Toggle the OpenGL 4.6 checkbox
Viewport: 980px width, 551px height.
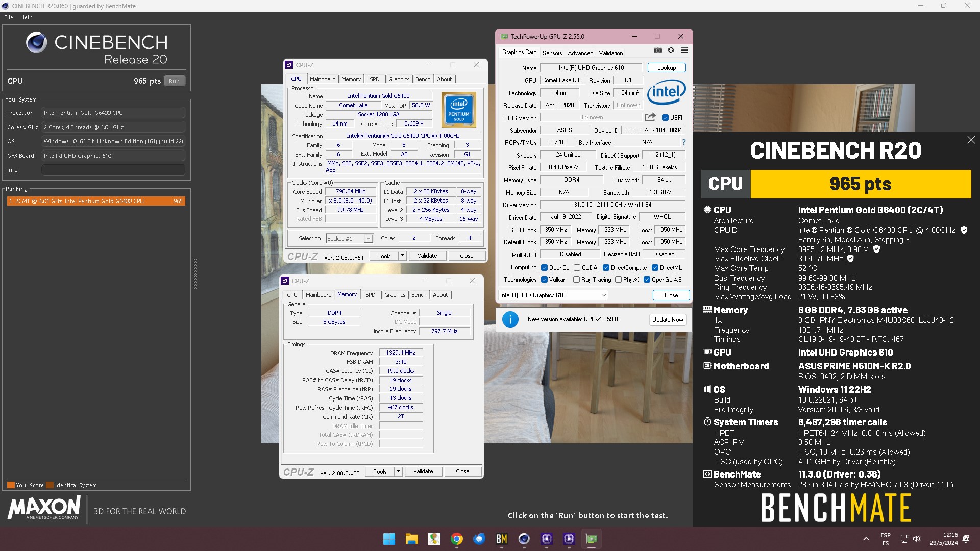647,280
